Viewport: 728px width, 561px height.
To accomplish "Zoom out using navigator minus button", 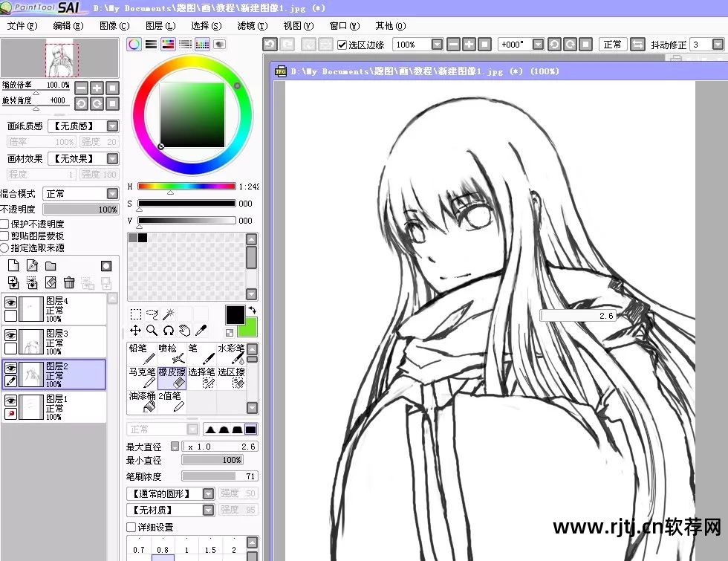I will (x=81, y=88).
